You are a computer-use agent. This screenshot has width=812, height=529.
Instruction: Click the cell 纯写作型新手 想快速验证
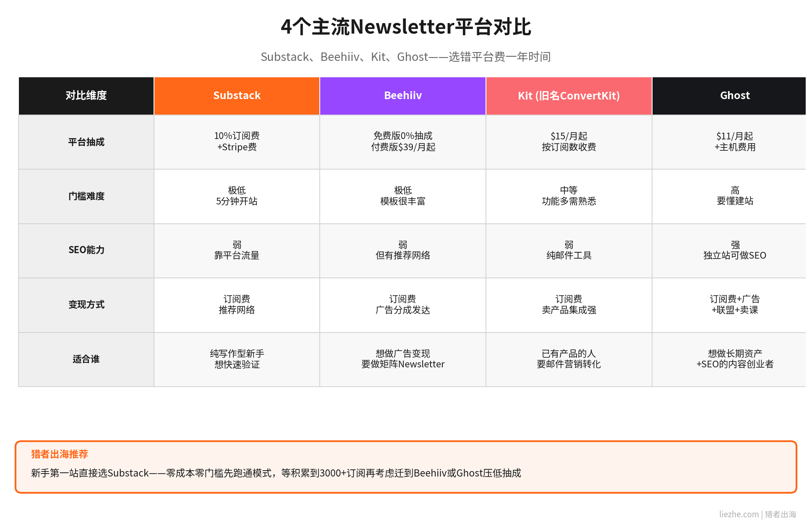click(x=237, y=359)
